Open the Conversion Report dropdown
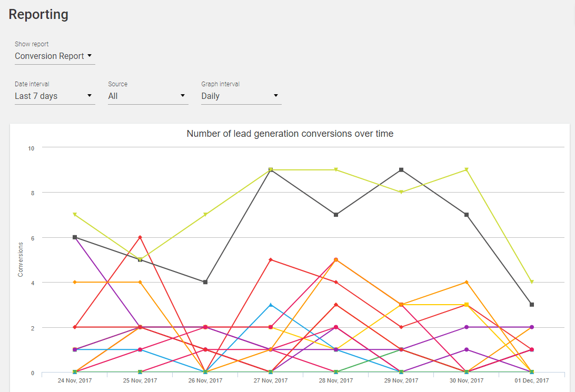575x392 pixels. click(x=55, y=56)
